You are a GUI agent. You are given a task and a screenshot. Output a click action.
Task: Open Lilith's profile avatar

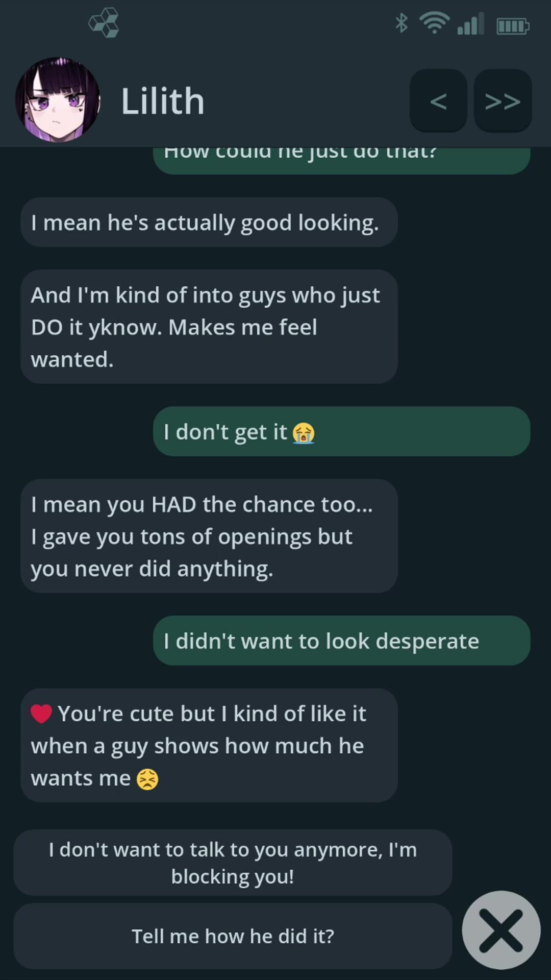click(x=58, y=100)
